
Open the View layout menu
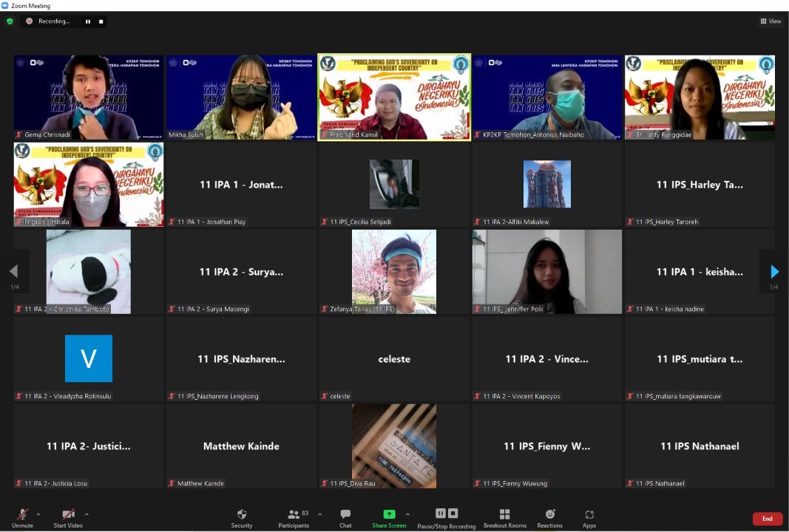pos(771,21)
